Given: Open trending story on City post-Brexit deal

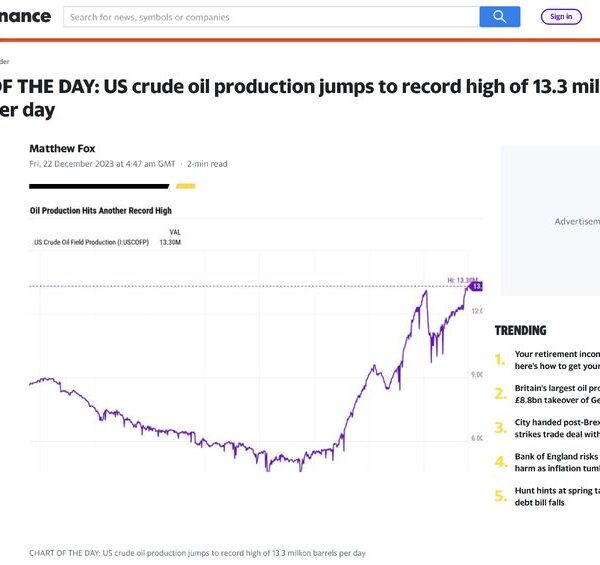Looking at the screenshot, I should click(x=557, y=428).
